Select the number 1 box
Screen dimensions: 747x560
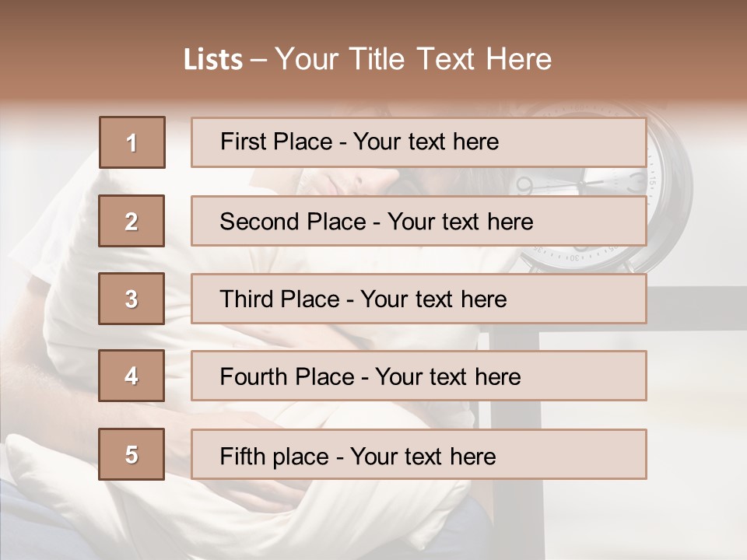(132, 142)
